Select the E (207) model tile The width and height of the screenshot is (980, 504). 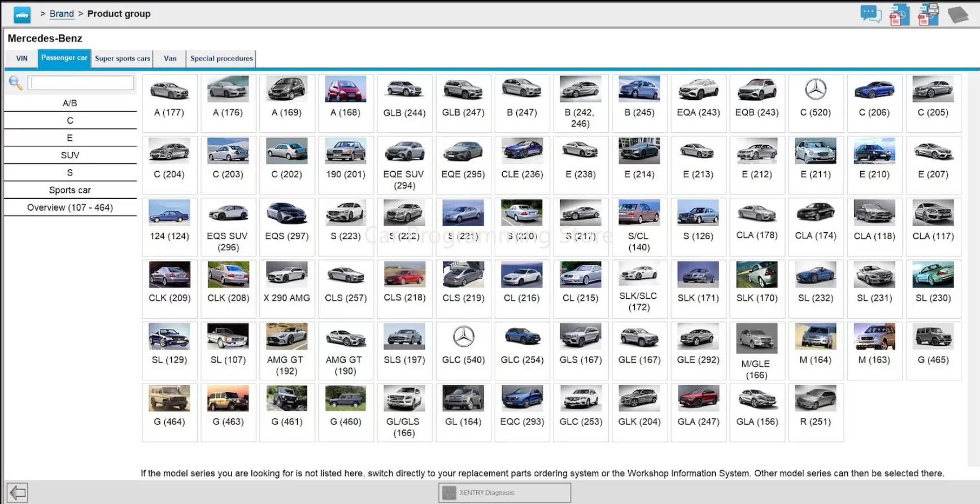click(933, 165)
